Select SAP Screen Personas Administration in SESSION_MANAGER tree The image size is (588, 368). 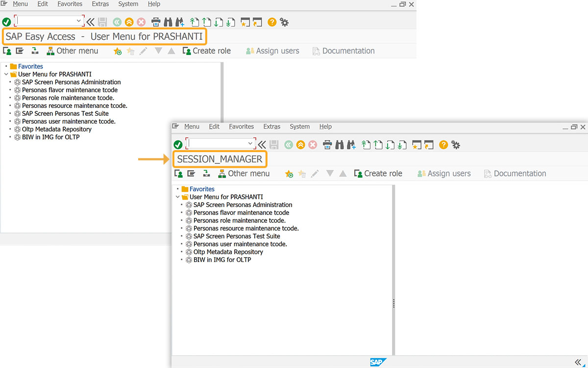pos(239,205)
